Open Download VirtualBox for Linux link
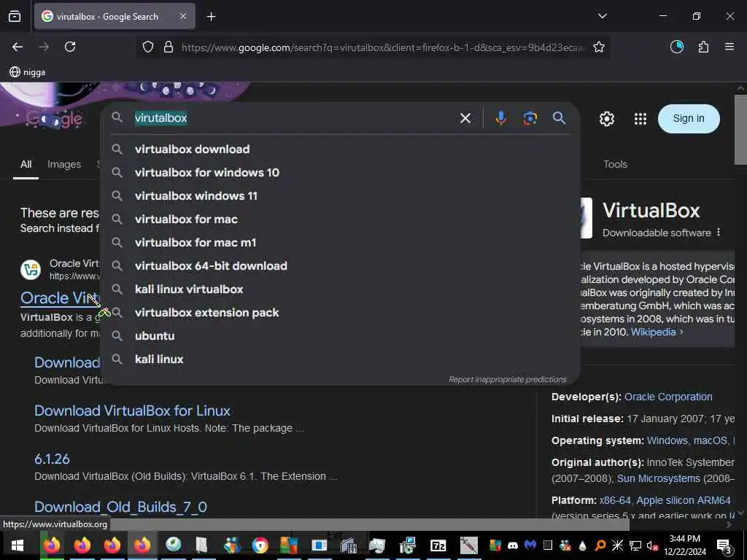 click(132, 411)
